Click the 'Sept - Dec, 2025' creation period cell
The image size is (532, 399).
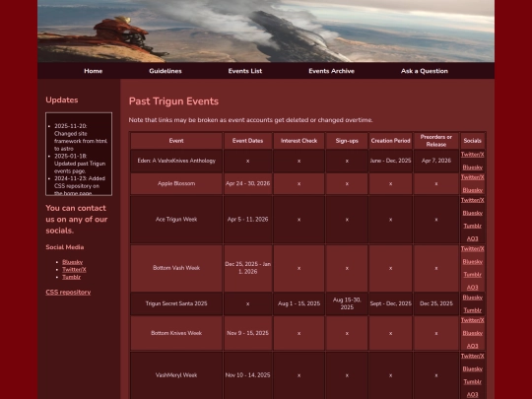tap(390, 303)
